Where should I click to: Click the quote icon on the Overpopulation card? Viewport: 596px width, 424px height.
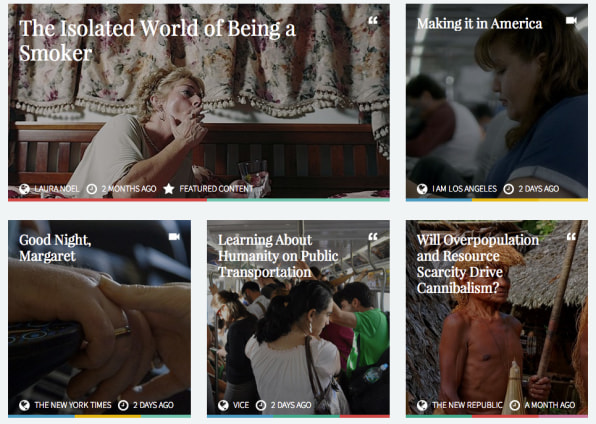(x=571, y=237)
